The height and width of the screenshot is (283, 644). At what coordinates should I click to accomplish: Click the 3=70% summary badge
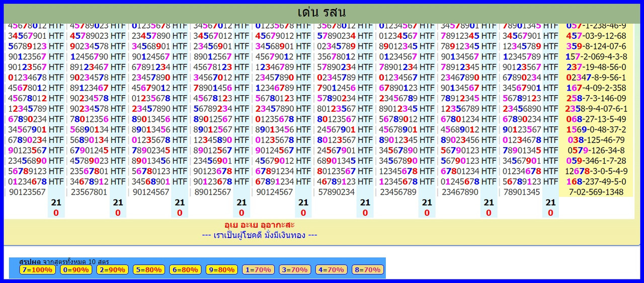click(x=295, y=269)
